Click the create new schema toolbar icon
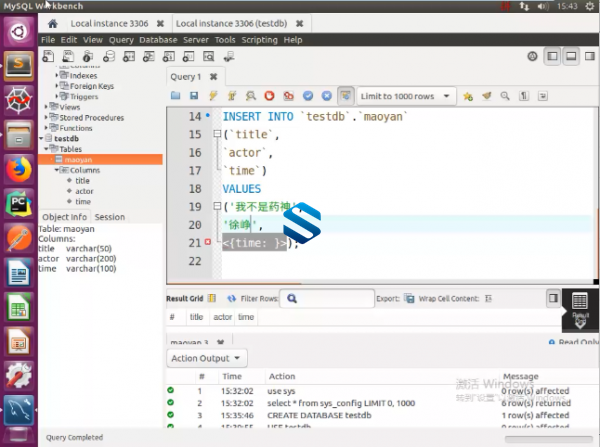 point(109,56)
